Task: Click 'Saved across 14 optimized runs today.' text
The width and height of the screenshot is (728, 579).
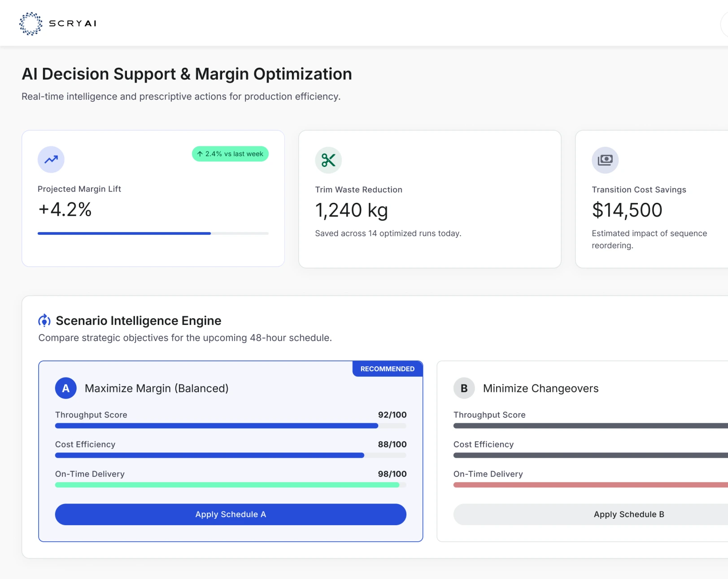Action: coord(388,233)
